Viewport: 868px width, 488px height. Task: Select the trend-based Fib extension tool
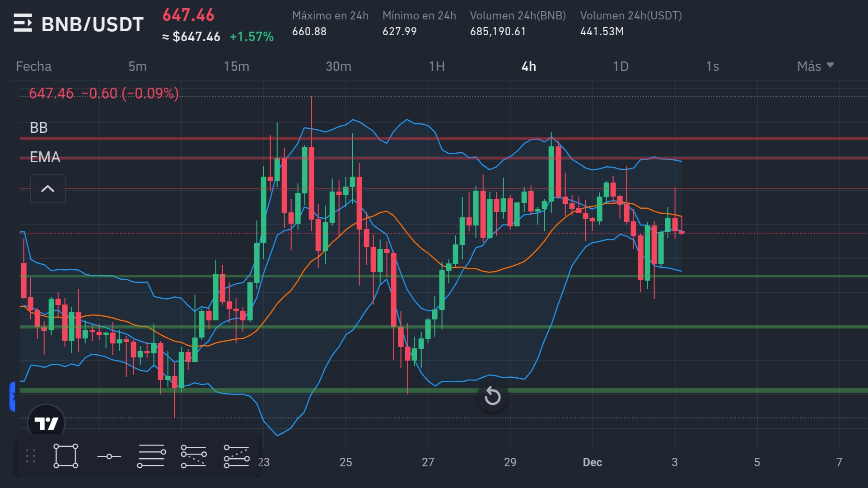click(194, 456)
